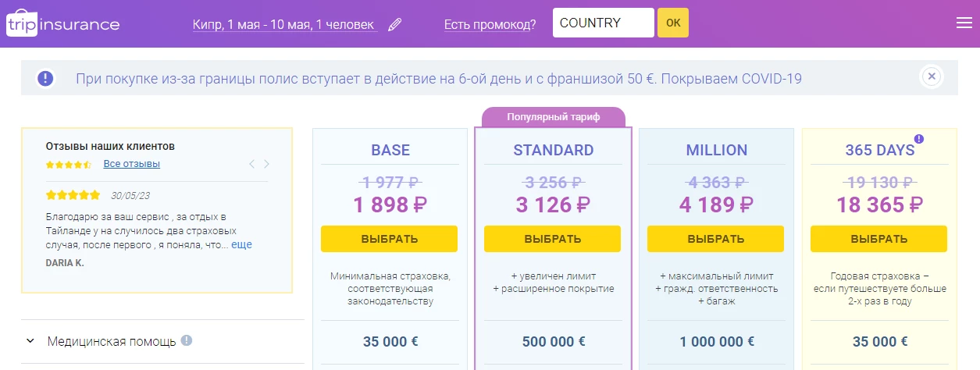This screenshot has width=980, height=370.
Task: Open info badge on 365 DAYS tariff
Action: (x=918, y=139)
